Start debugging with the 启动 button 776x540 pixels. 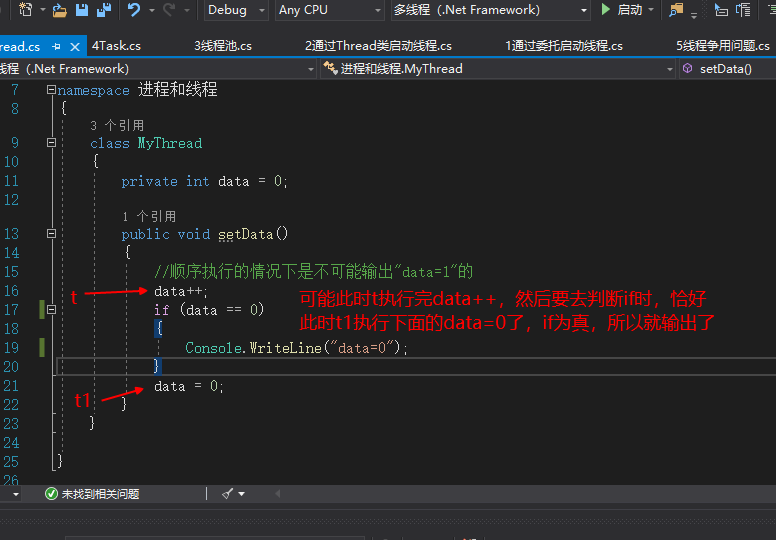pyautogui.click(x=622, y=10)
